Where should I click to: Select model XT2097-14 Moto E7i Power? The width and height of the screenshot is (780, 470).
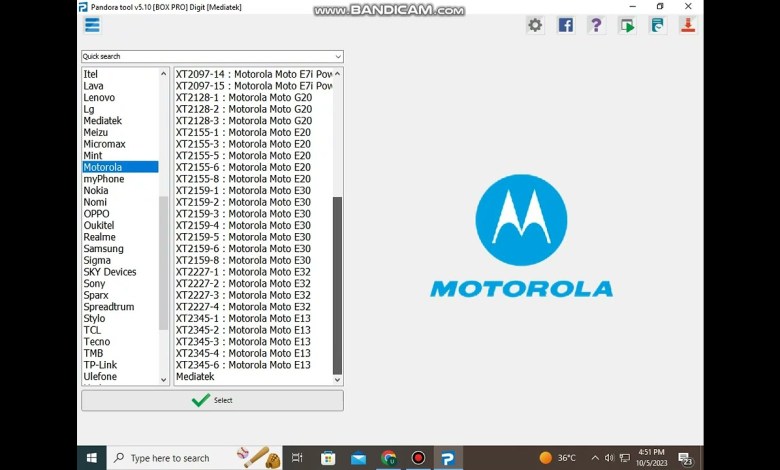point(254,74)
